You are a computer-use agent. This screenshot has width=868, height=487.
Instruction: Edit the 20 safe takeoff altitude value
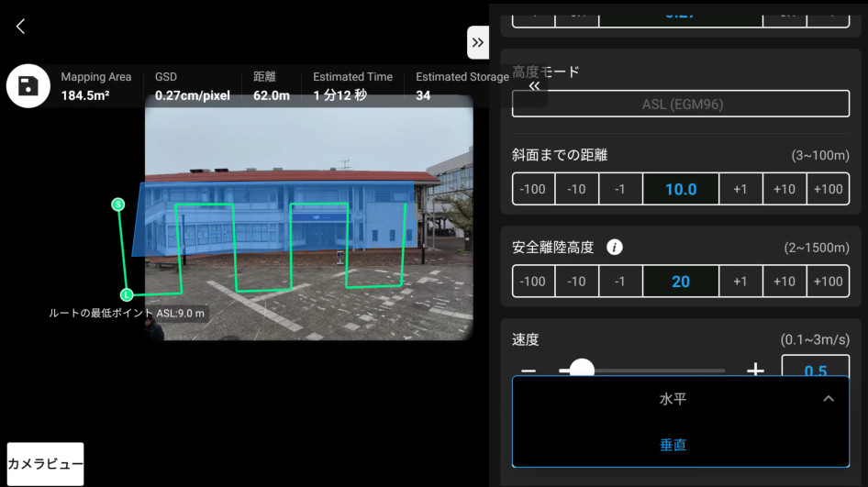pyautogui.click(x=681, y=282)
